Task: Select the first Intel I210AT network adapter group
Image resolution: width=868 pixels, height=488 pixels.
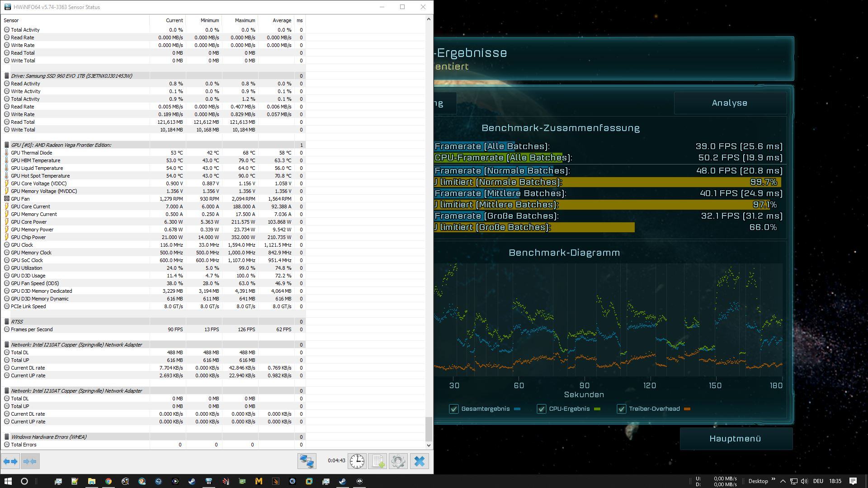Action: pos(154,345)
